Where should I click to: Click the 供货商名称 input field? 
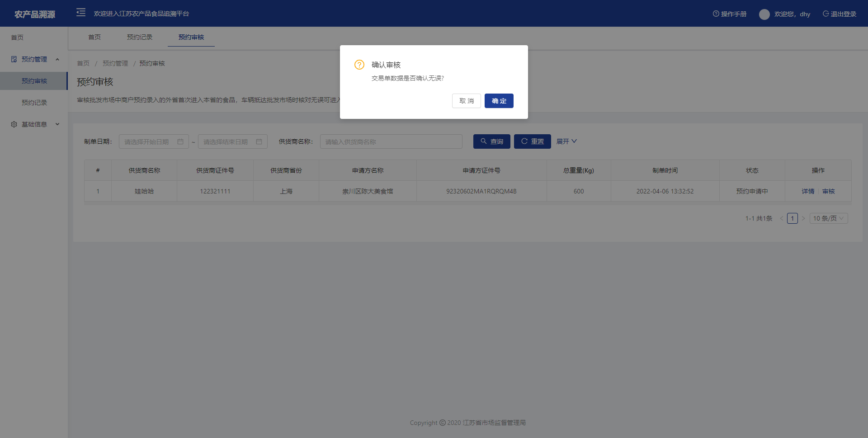tap(391, 142)
